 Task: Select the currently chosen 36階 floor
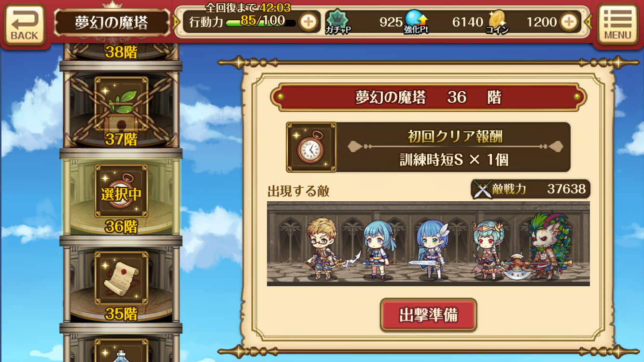click(x=121, y=197)
